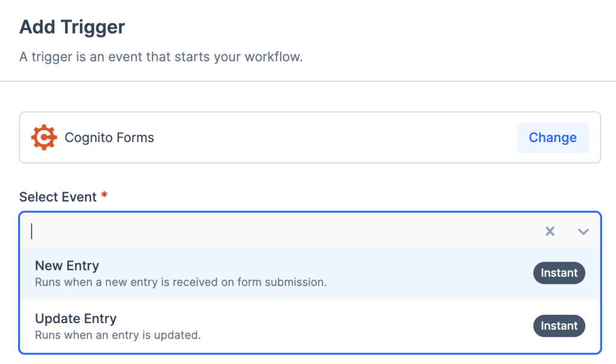Click the Cognito Forms app name text
Screen dimensions: 616x364
(109, 138)
